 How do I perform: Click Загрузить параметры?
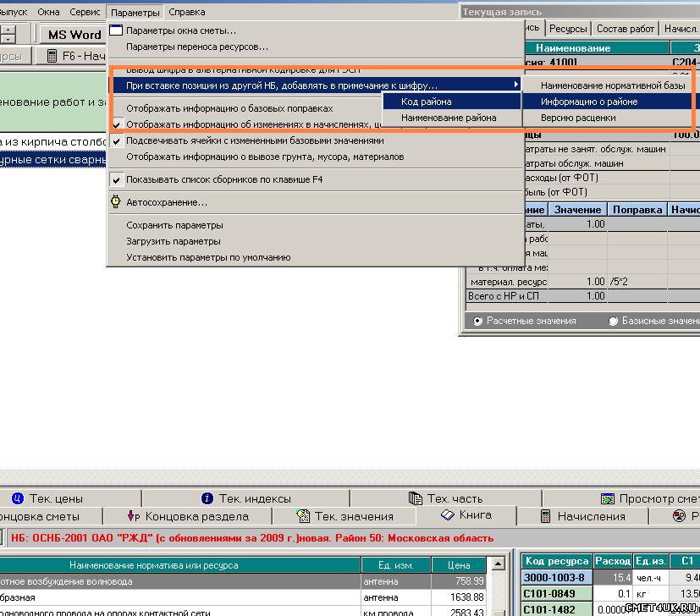click(x=315, y=241)
